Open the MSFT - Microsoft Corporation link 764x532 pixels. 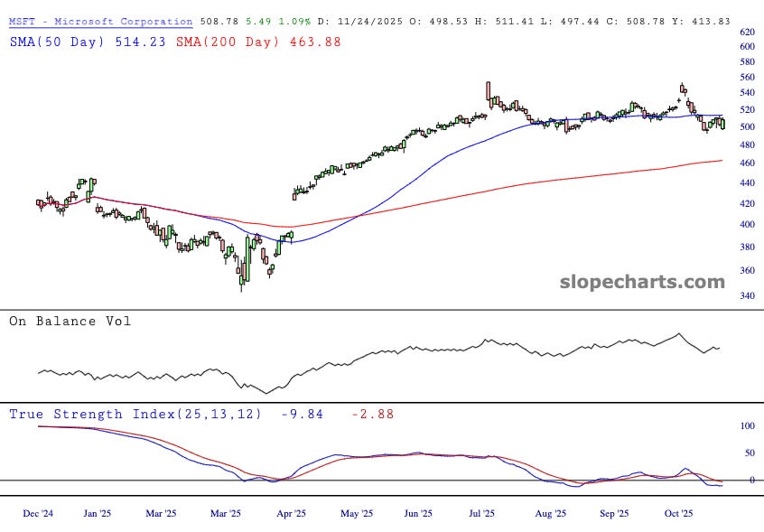click(101, 22)
